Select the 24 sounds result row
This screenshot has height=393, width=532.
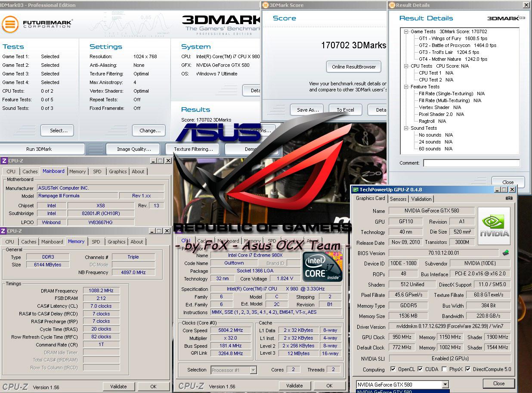pos(436,142)
